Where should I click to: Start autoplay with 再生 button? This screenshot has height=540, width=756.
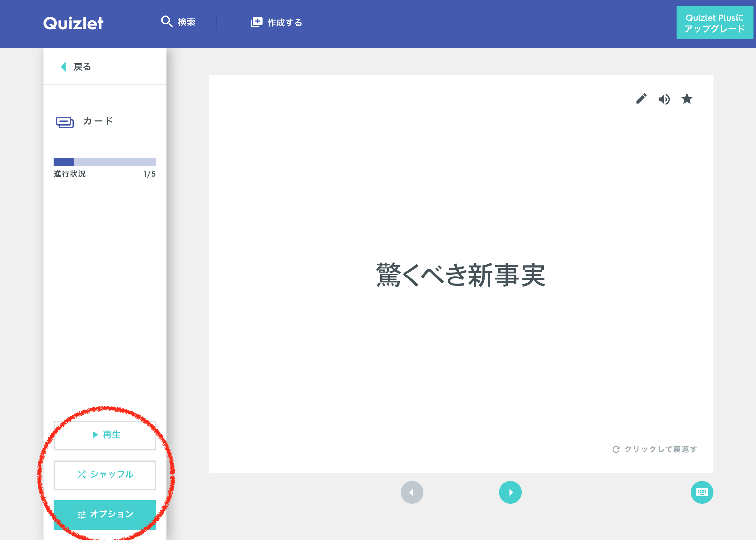pos(105,435)
